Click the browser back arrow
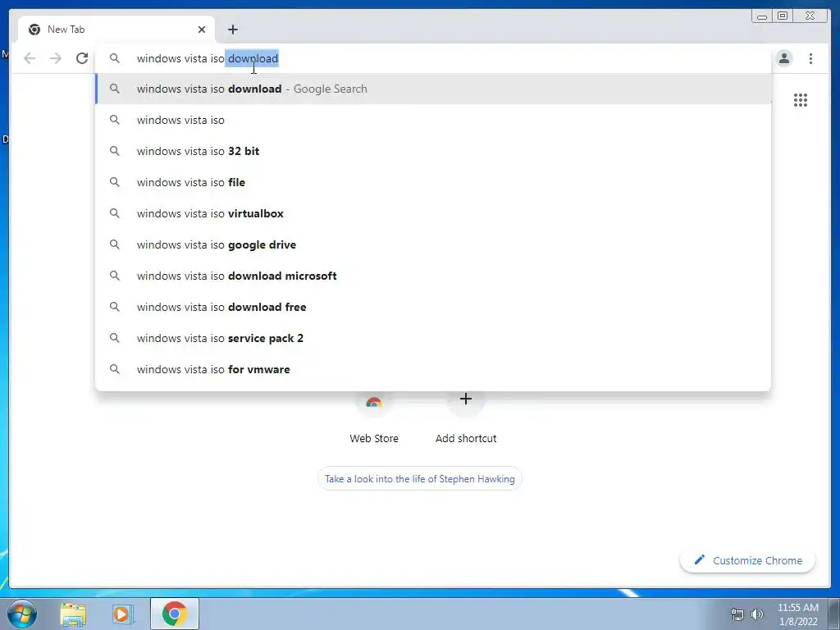This screenshot has height=630, width=840. [x=30, y=58]
